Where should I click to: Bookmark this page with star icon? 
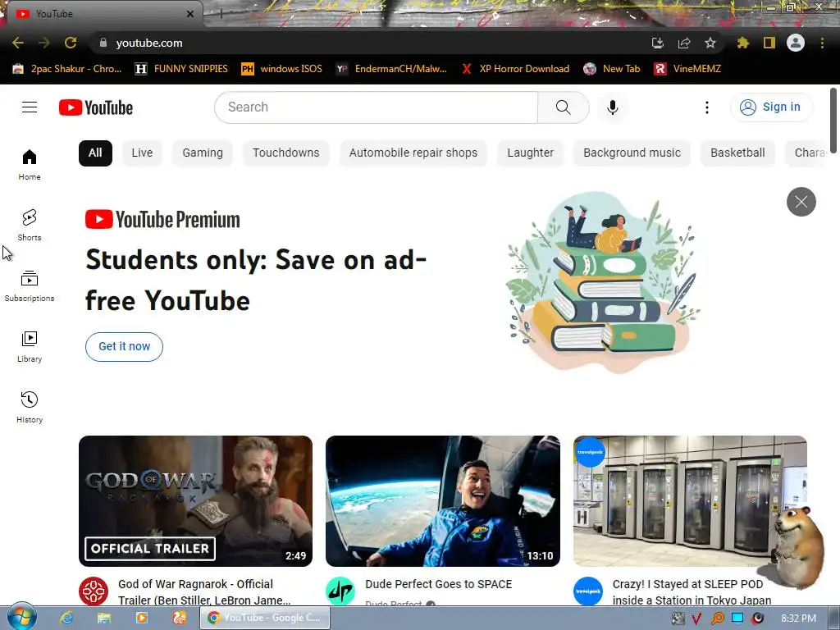(x=710, y=43)
